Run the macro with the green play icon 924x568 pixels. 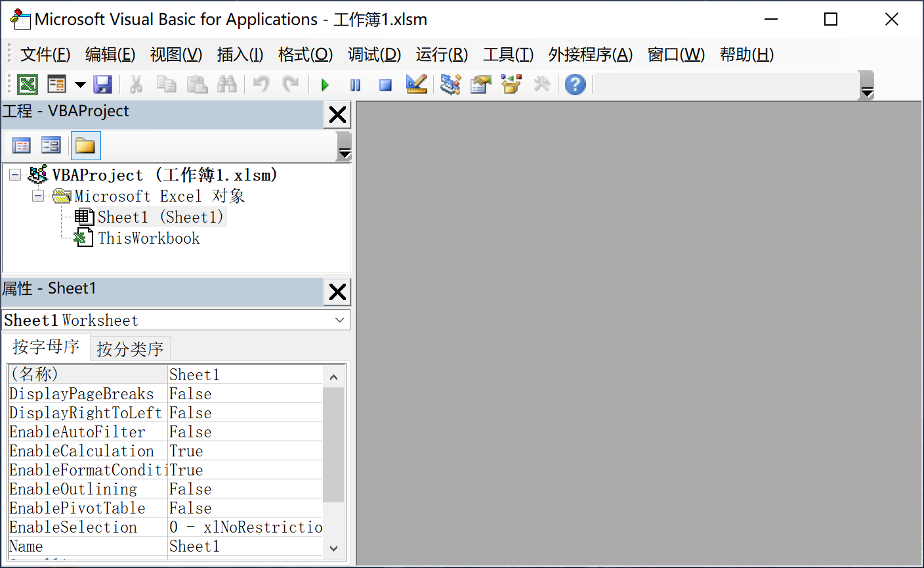click(x=325, y=85)
